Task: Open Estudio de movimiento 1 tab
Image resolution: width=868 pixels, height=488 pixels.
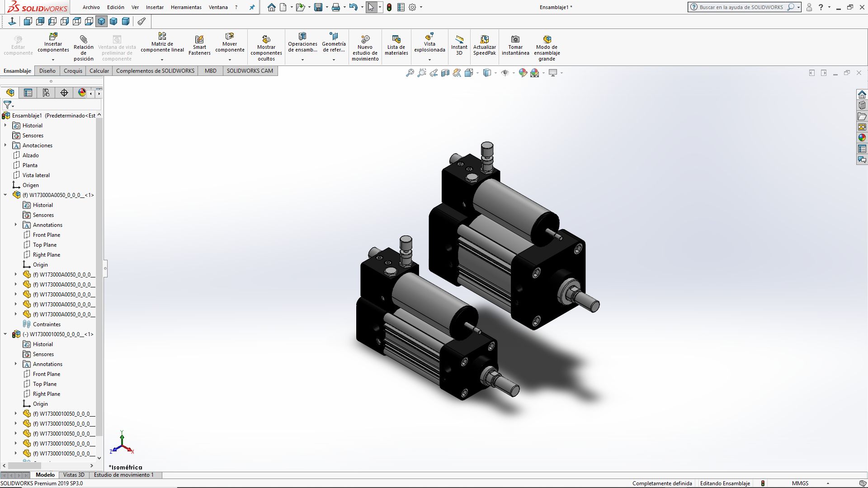Action: (x=123, y=475)
